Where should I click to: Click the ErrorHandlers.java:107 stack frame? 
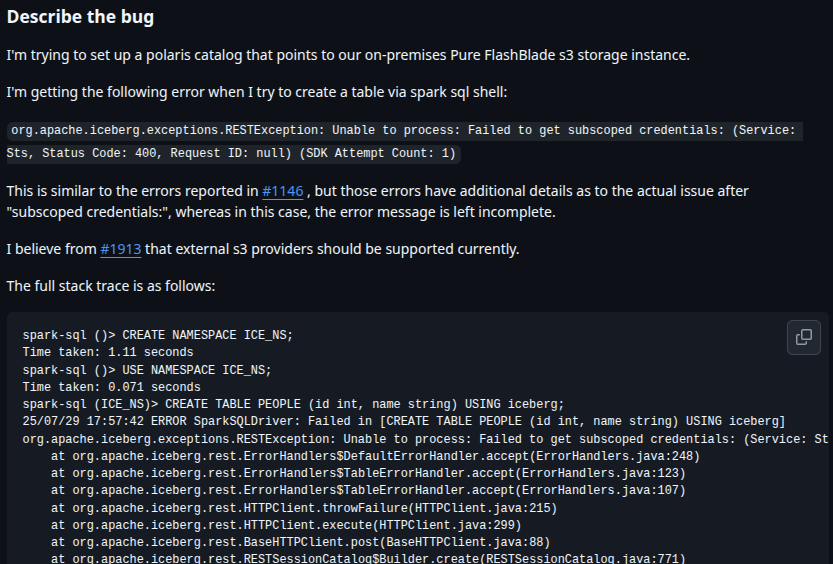pos(368,490)
